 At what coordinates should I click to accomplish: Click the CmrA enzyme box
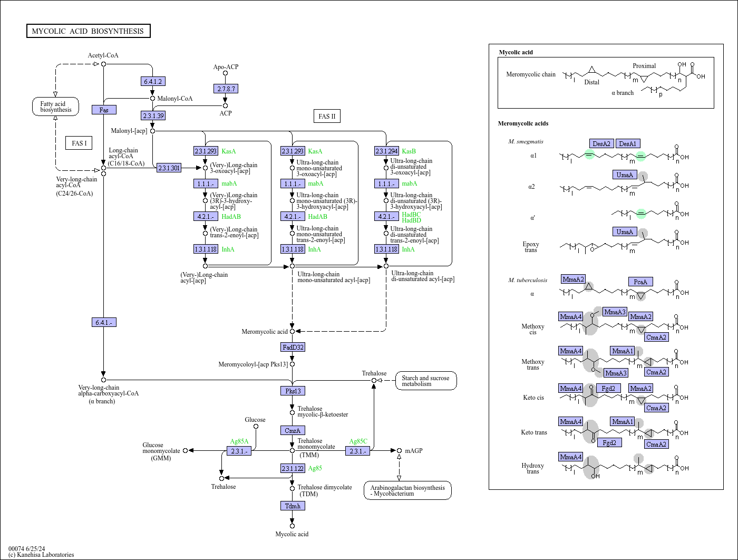pos(292,430)
